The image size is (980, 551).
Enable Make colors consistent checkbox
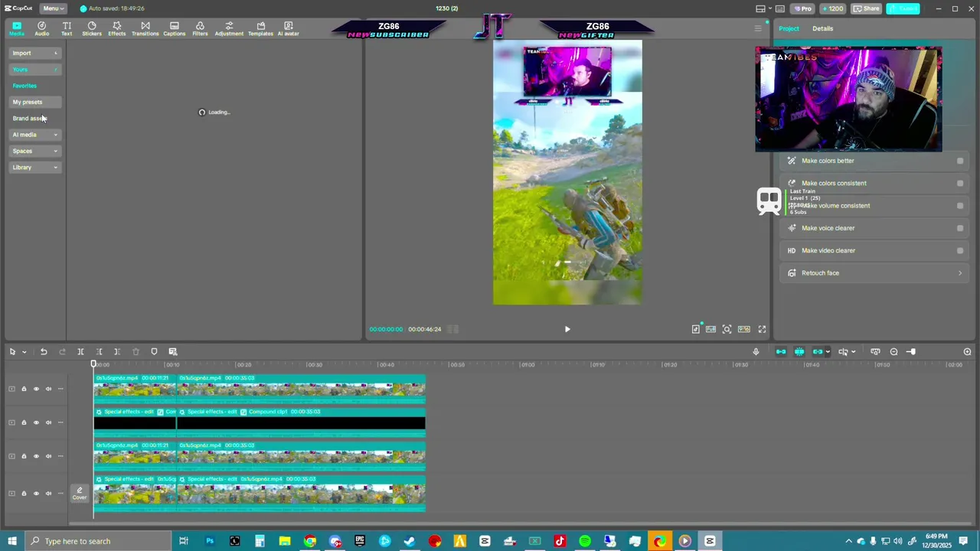(x=960, y=183)
